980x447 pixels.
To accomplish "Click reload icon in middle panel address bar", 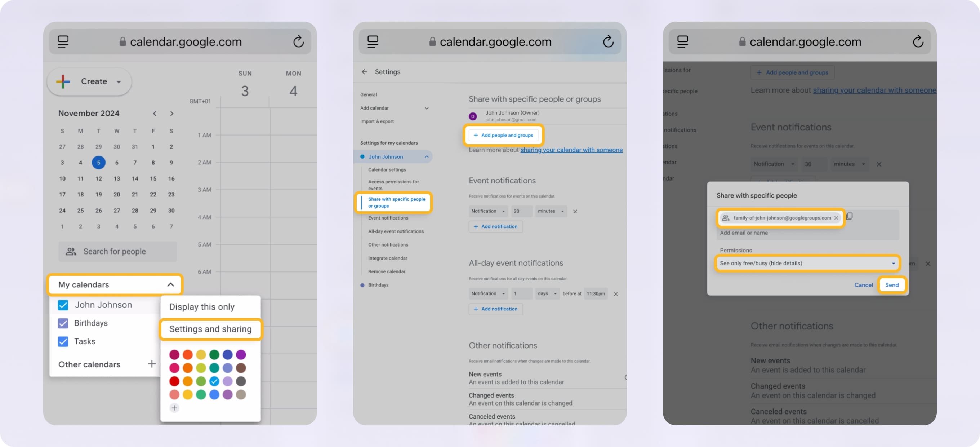I will point(608,41).
